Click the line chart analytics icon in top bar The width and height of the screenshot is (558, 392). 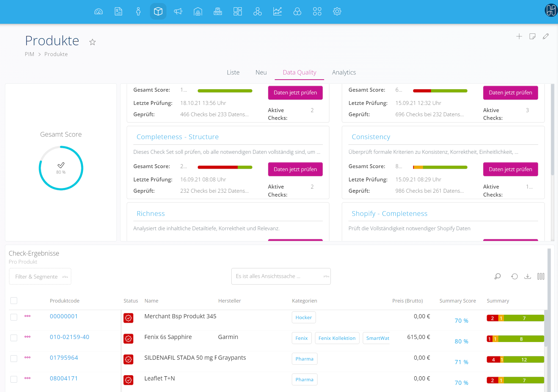(x=277, y=12)
